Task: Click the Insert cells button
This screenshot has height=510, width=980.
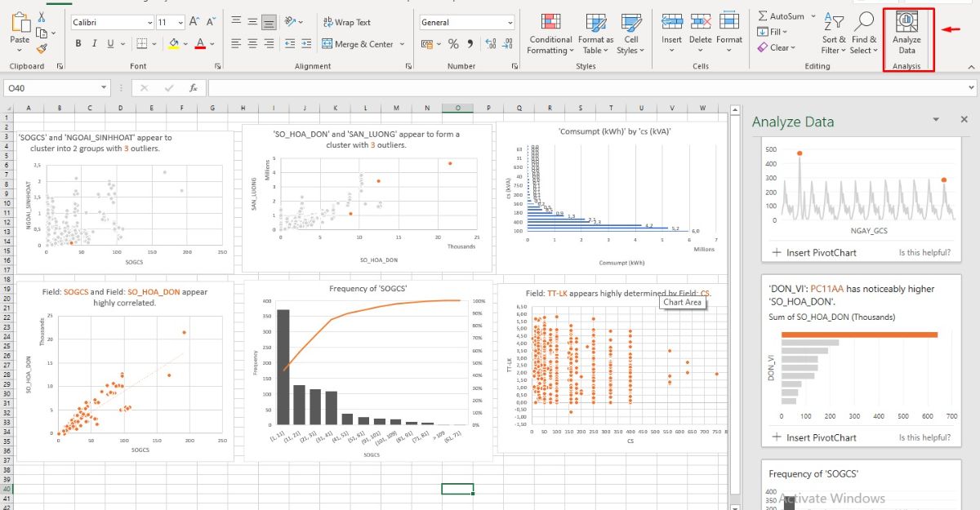Action: (671, 33)
